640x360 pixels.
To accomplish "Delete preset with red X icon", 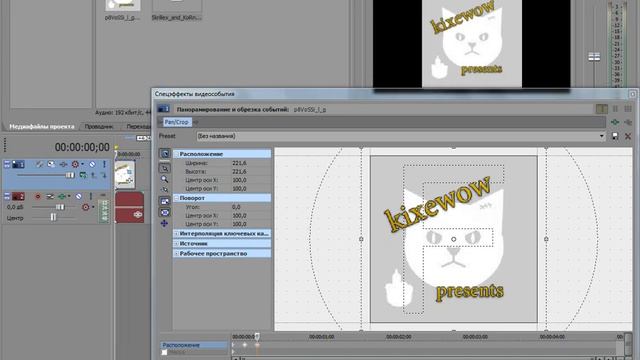I will [x=628, y=136].
